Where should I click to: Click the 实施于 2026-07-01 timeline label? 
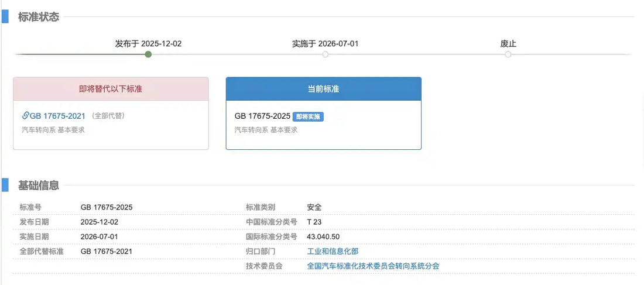pos(326,43)
